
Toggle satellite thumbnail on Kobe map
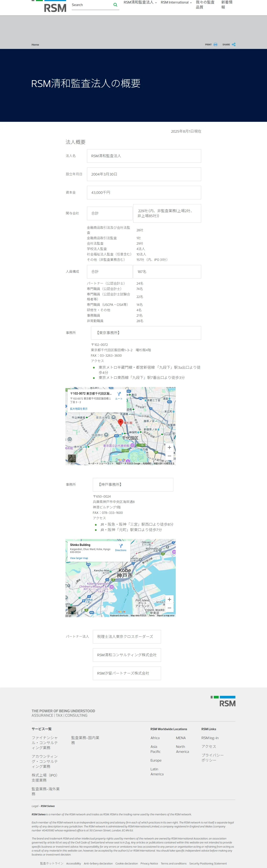[x=72, y=610]
